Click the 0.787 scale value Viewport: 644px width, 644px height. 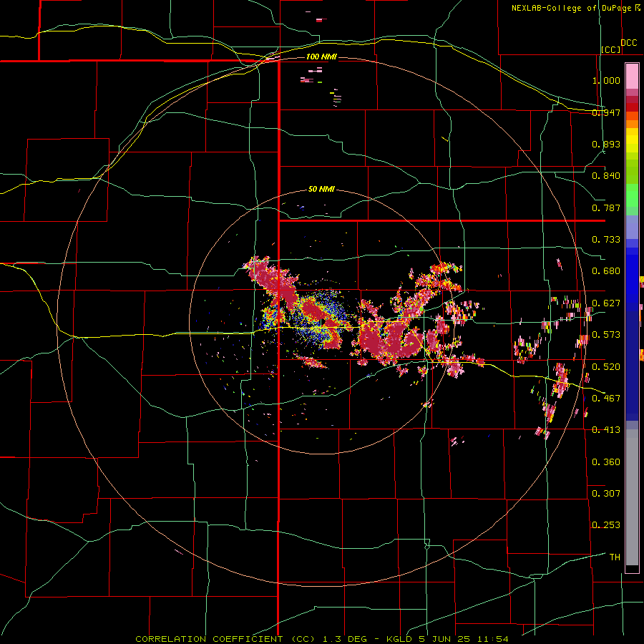(x=606, y=208)
